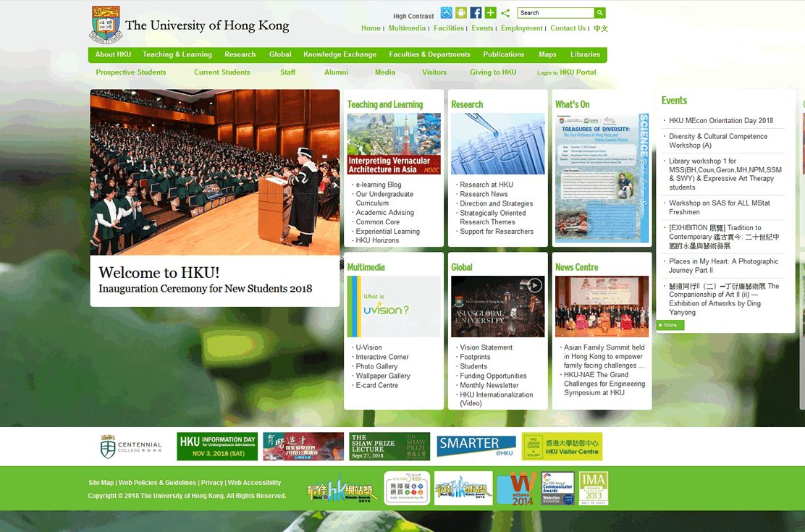Click the green plus icon in header

coord(490,13)
